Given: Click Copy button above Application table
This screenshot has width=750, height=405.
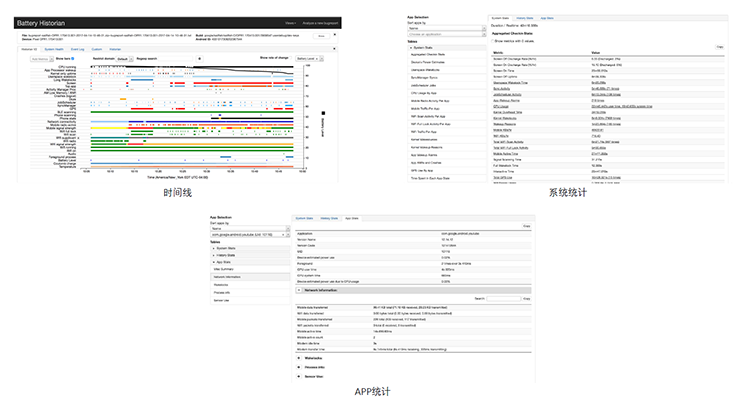Looking at the screenshot, I should click(x=527, y=226).
